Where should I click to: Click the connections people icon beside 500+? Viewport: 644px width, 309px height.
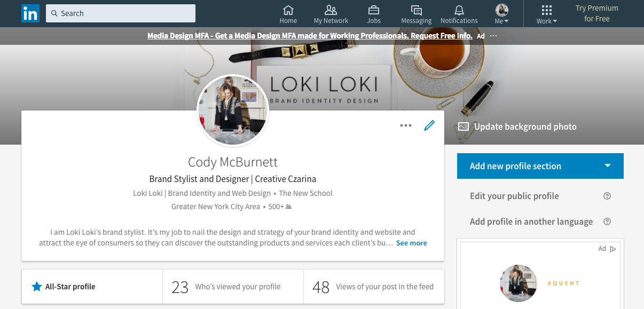click(x=289, y=207)
